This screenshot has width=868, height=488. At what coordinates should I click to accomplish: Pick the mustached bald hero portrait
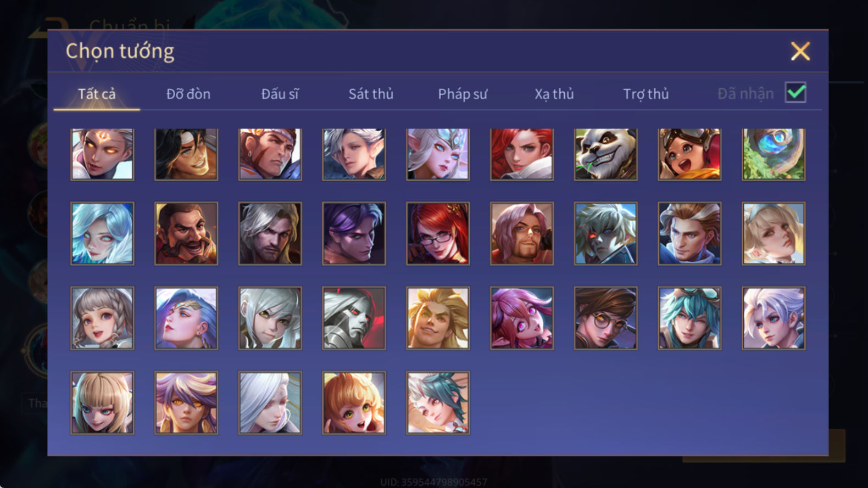coord(186,233)
